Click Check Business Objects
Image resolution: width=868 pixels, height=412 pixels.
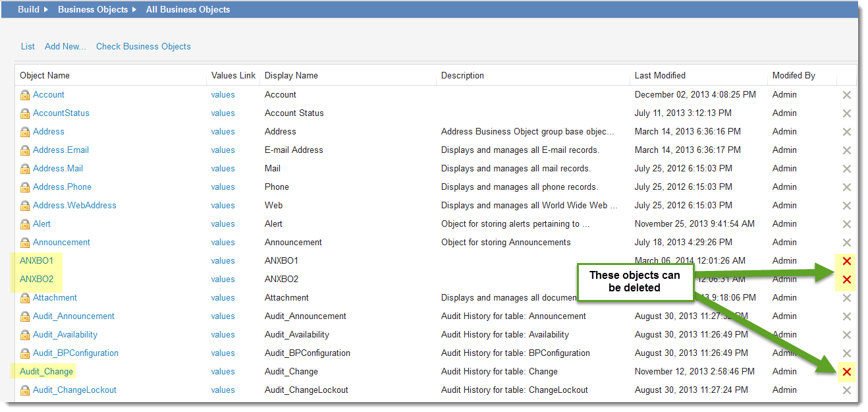click(x=143, y=46)
